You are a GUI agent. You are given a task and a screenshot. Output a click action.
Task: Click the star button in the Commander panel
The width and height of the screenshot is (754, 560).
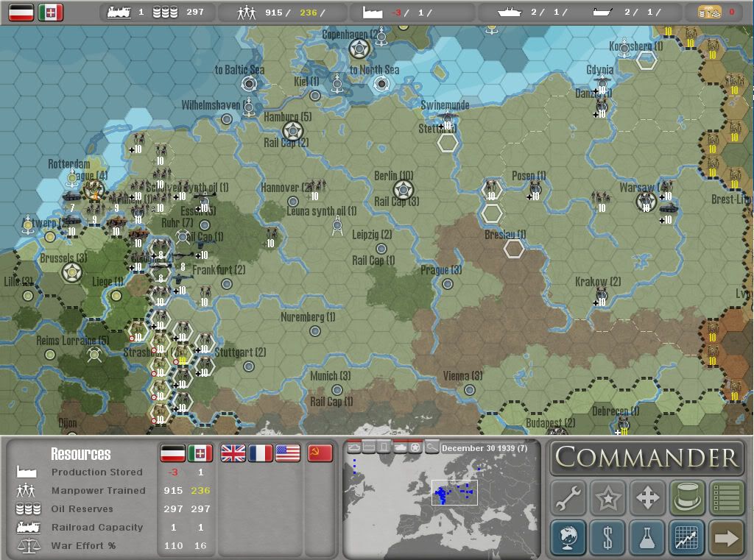point(608,498)
